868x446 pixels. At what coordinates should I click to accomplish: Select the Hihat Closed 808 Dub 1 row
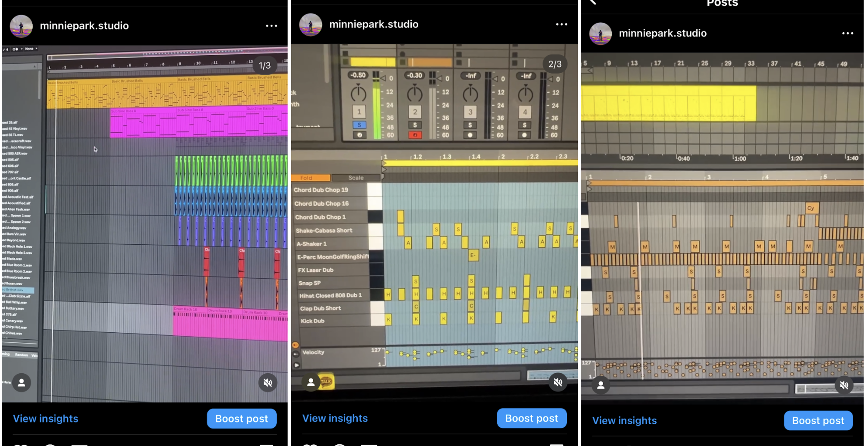click(333, 296)
